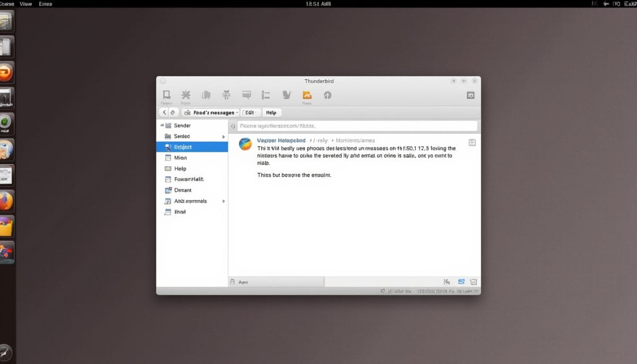Click the round gray toolbar icon
The height and width of the screenshot is (364, 637).
328,95
